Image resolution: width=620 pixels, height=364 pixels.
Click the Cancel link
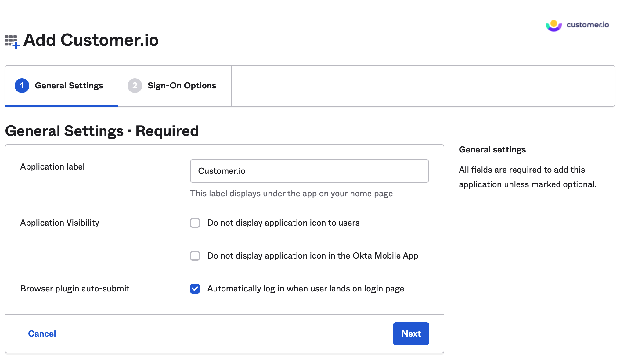42,334
